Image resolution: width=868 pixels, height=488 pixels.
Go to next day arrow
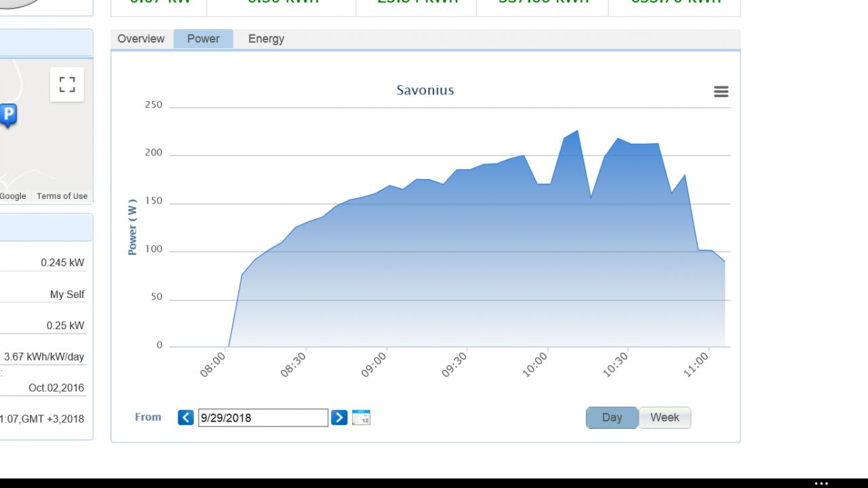click(x=339, y=417)
